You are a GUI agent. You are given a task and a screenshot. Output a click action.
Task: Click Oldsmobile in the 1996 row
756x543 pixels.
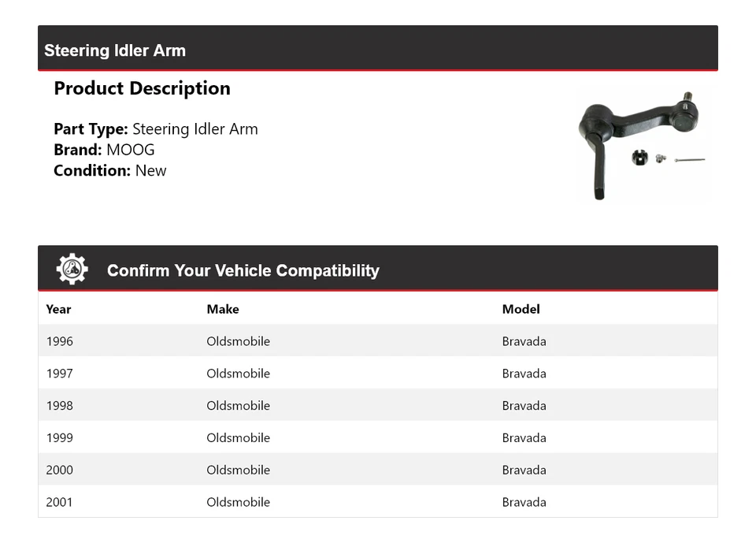[x=238, y=341]
